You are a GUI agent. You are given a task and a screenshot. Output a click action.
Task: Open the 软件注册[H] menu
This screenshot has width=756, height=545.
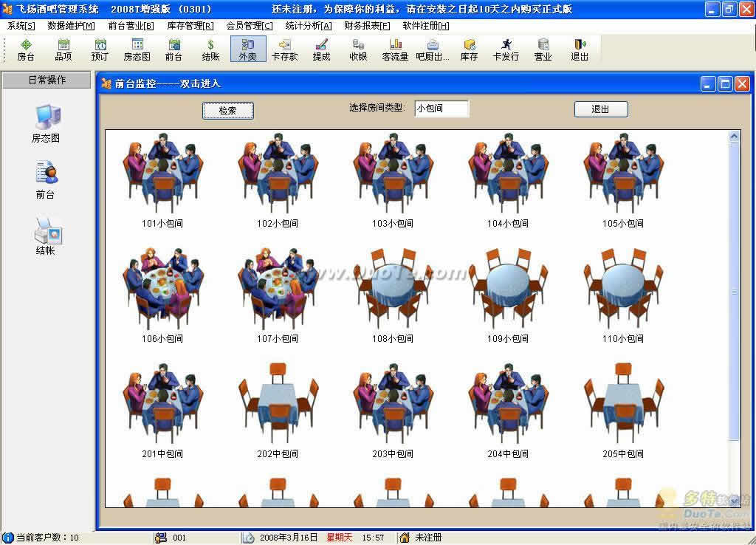(426, 26)
